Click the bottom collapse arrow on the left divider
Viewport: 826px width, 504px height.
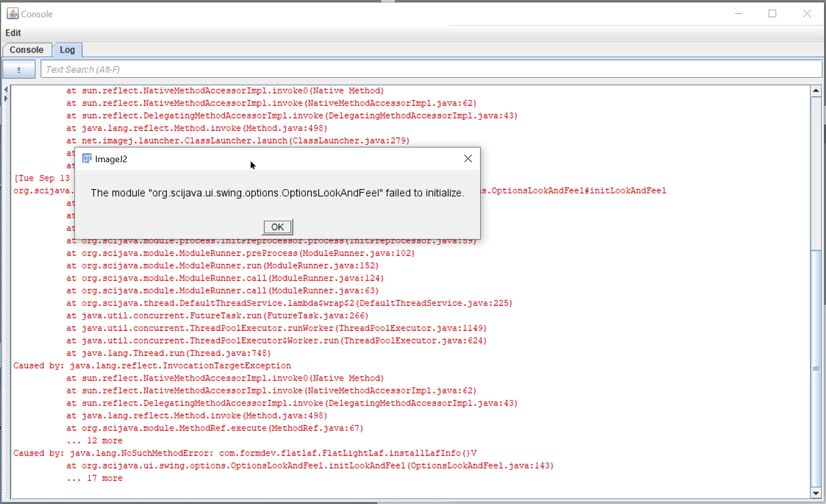pos(5,99)
